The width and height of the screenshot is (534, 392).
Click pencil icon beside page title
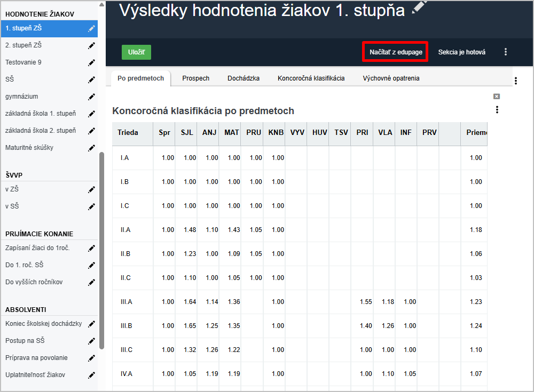[420, 7]
